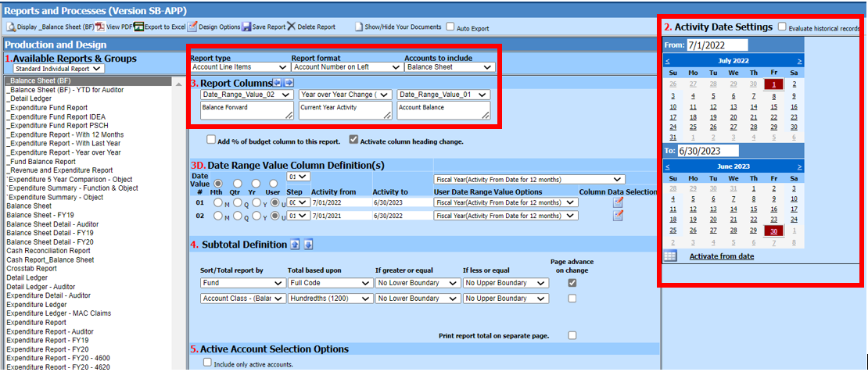Click the Activate from date link
The width and height of the screenshot is (868, 372).
(722, 256)
